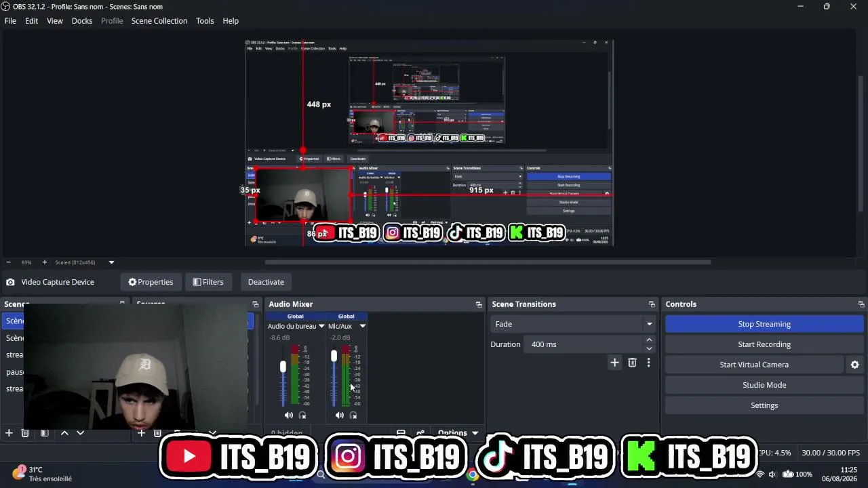Toggle Studio Mode
The image size is (868, 488).
click(764, 385)
